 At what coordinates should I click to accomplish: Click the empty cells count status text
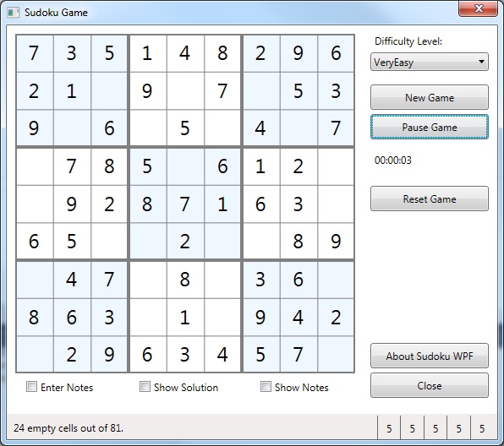68,428
